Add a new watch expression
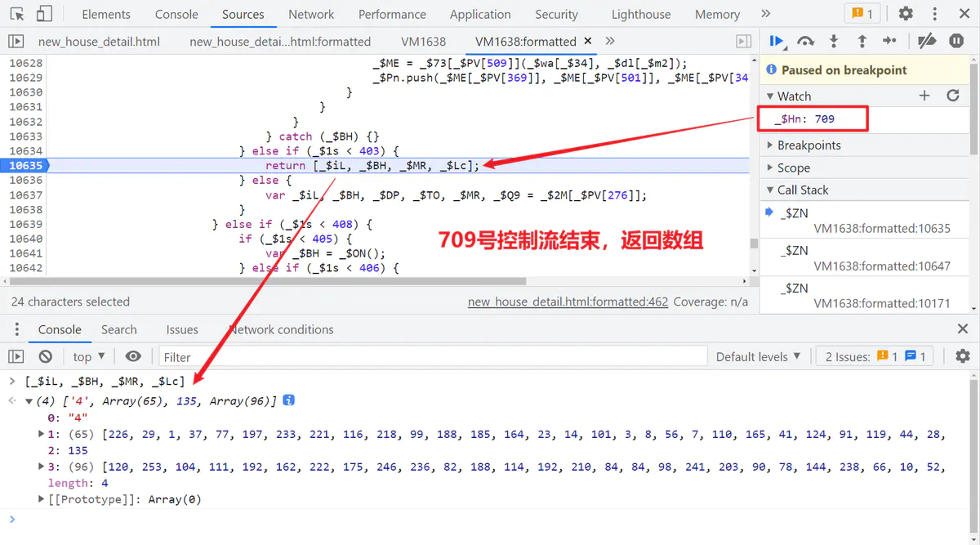This screenshot has width=980, height=545. [x=924, y=96]
